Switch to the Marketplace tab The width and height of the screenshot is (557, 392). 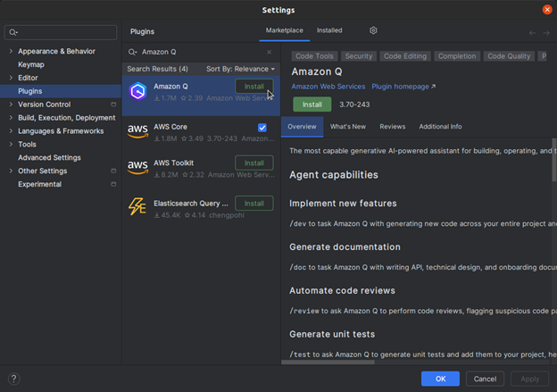tap(284, 30)
